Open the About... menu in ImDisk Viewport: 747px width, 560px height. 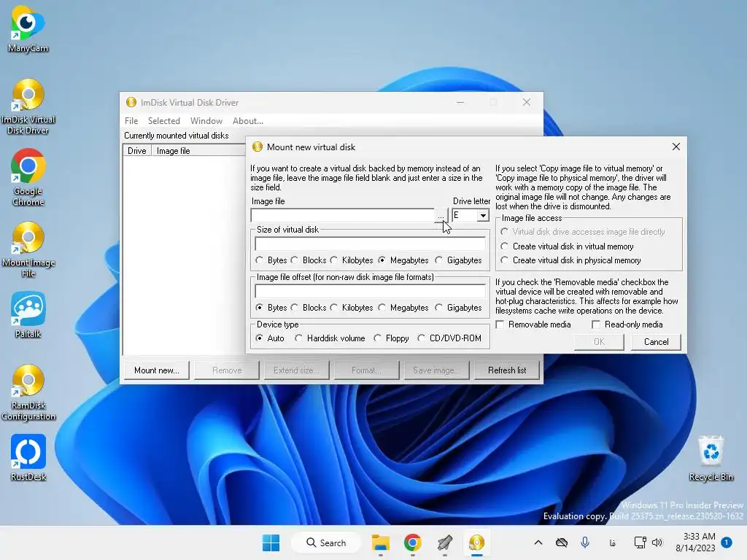click(248, 121)
